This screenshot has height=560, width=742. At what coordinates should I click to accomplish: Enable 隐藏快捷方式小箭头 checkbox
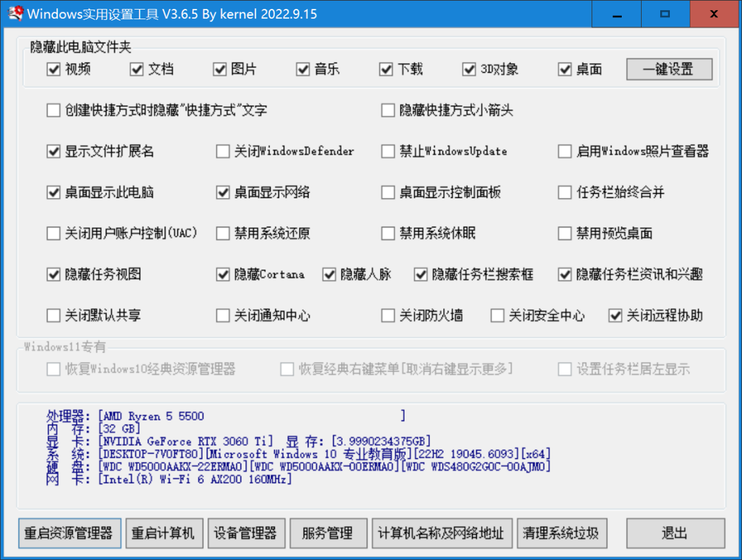388,111
